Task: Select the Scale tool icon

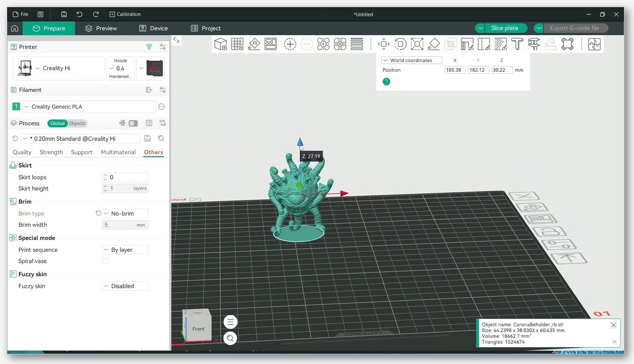Action: click(417, 44)
